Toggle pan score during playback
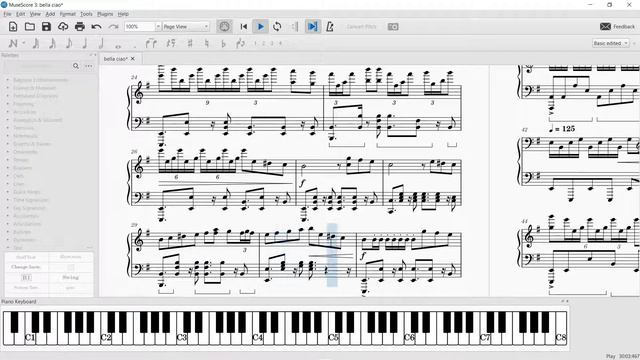 [x=313, y=27]
